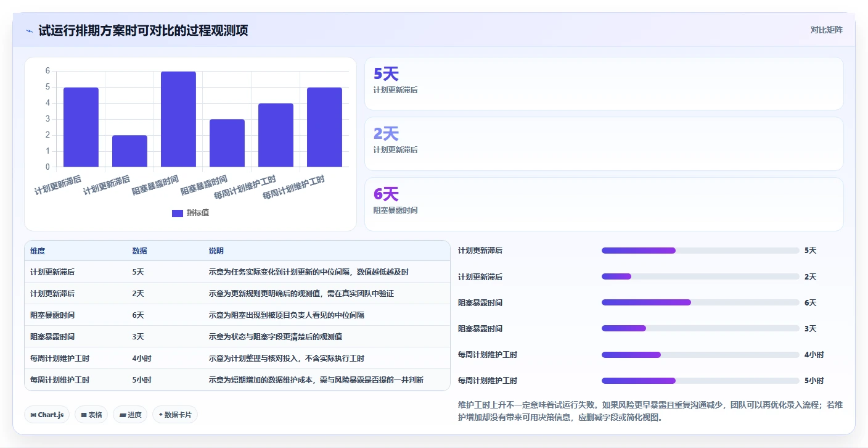Click the 对比矩阵 label in the header
This screenshot has width=868, height=448.
pyautogui.click(x=826, y=30)
